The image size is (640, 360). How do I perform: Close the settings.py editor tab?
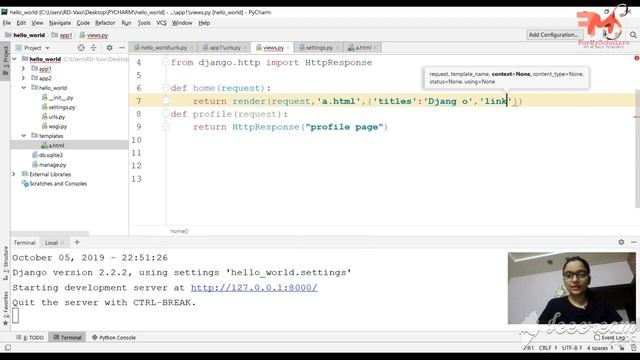(x=338, y=48)
